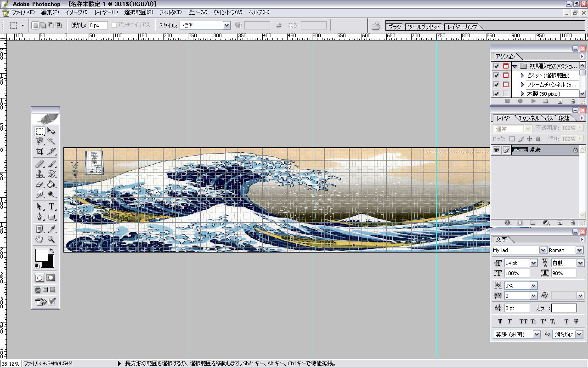Uncheck the 初期設定のアクション set checkbox
The height and width of the screenshot is (368, 588).
coord(496,66)
